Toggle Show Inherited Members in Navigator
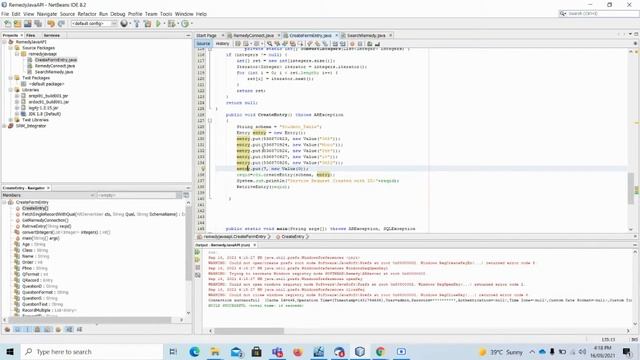The height and width of the screenshot is (360, 640). click(7, 329)
